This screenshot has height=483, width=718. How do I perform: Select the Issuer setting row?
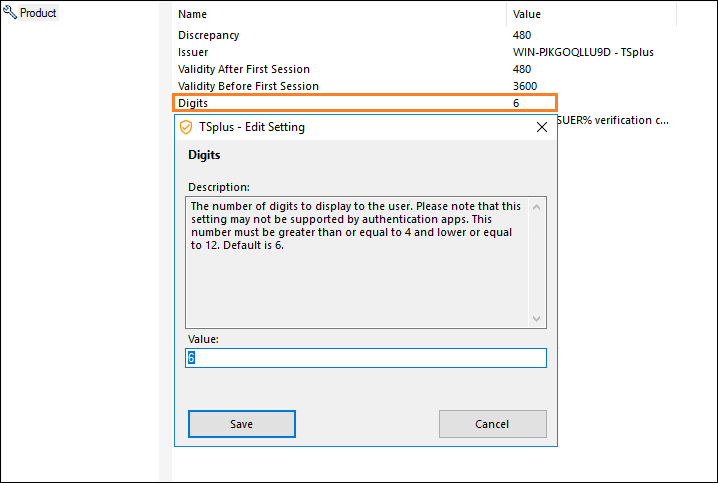(194, 52)
